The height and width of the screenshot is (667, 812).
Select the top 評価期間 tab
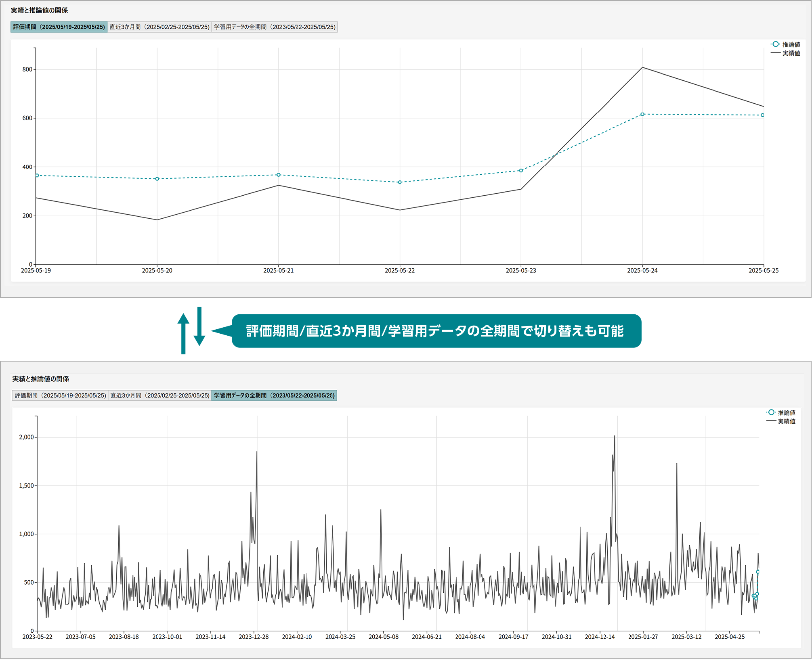coord(59,27)
